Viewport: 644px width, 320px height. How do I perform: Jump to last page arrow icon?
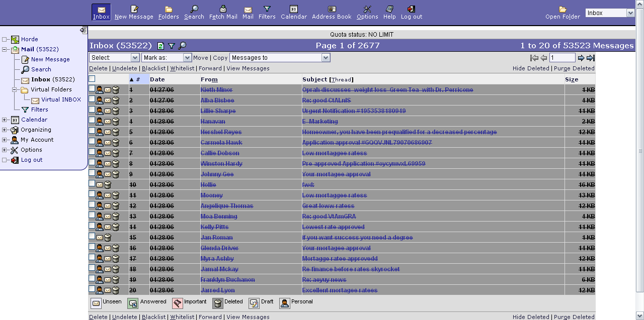591,58
